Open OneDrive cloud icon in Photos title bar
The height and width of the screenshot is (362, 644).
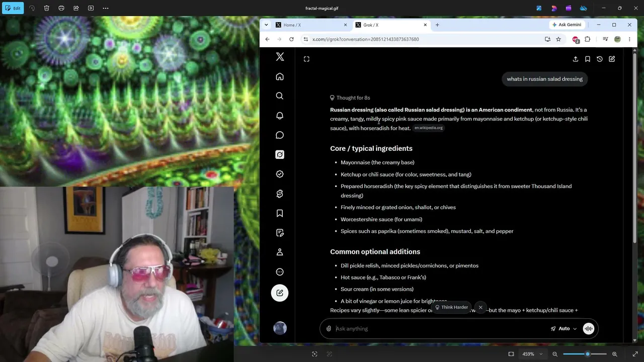pos(584,8)
